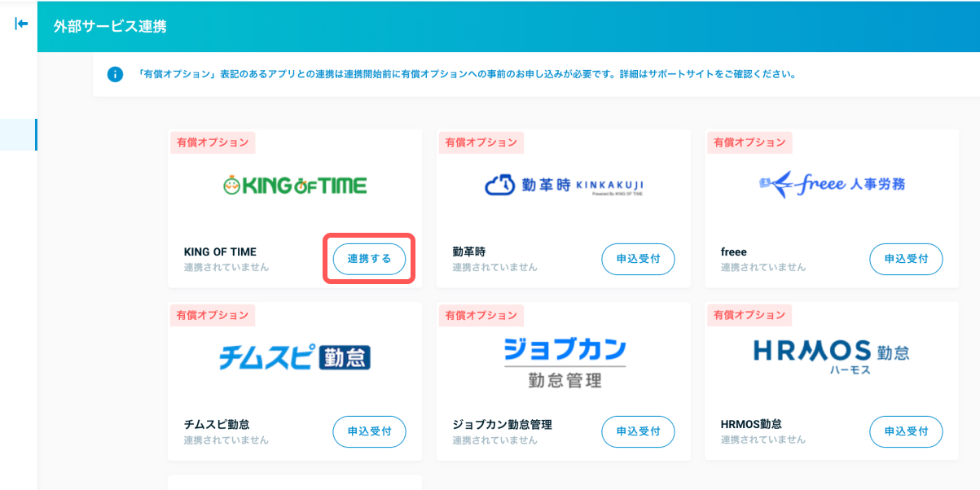Click the ジョブカン勤怠管理 service name text

tap(503, 425)
